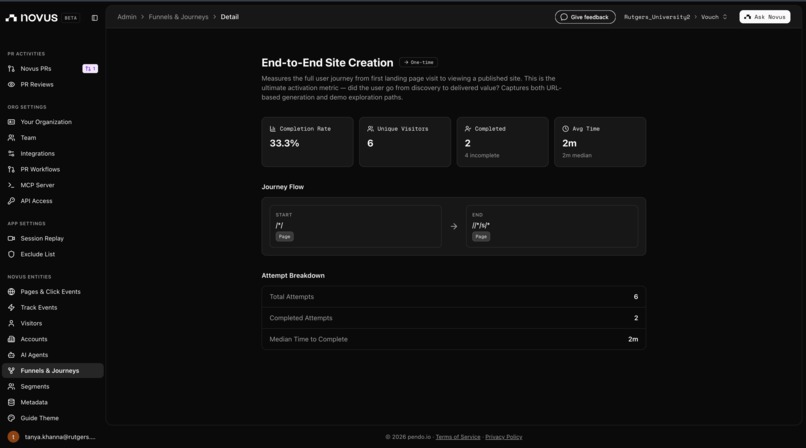Click the PR Workflows icon

tap(11, 169)
